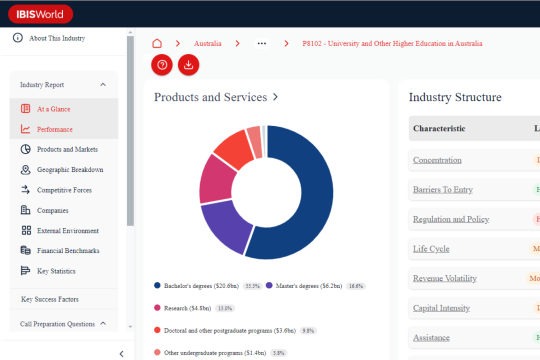Open the Revenue Volatility link
Screen dimensions: 540x360
pos(445,278)
